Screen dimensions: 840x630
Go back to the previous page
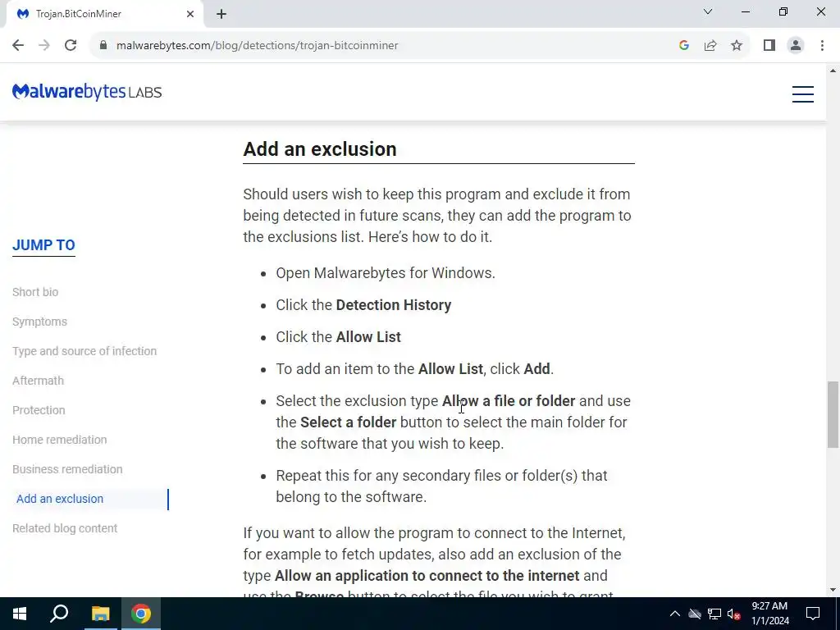point(18,46)
